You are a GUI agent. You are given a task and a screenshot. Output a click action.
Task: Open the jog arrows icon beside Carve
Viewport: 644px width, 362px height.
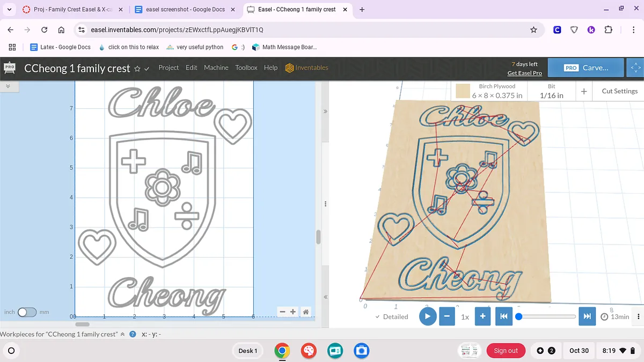(635, 68)
